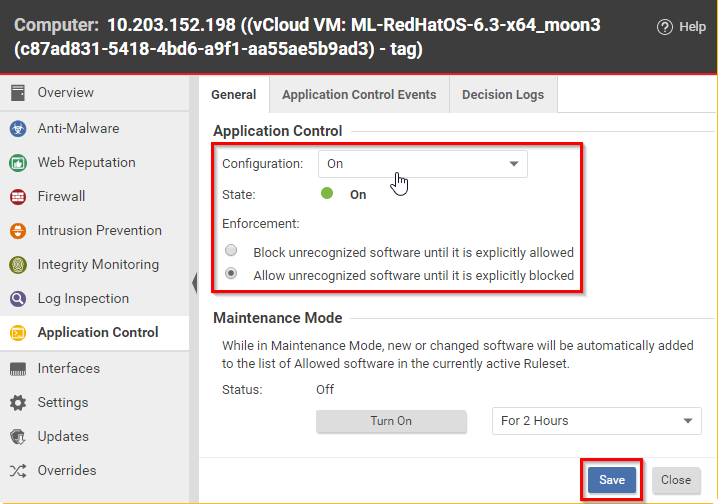Open the Configuration dropdown

(x=422, y=164)
